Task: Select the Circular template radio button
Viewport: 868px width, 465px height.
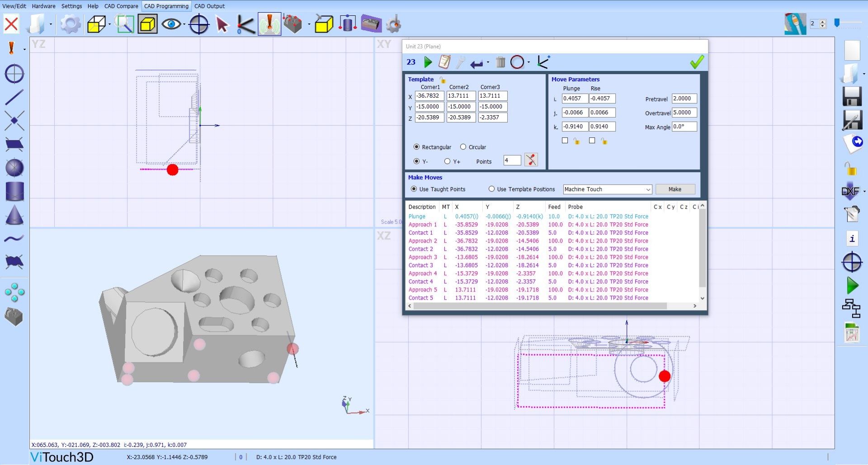Action: pos(463,147)
